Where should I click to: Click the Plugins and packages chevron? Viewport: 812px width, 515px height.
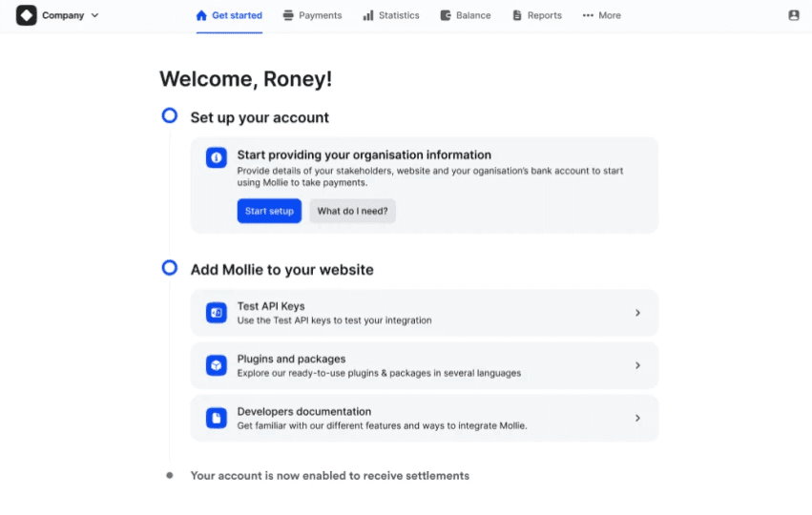tap(637, 365)
